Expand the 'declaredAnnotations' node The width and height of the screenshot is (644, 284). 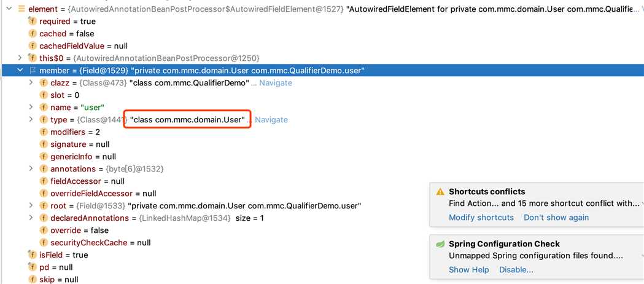coord(31,218)
